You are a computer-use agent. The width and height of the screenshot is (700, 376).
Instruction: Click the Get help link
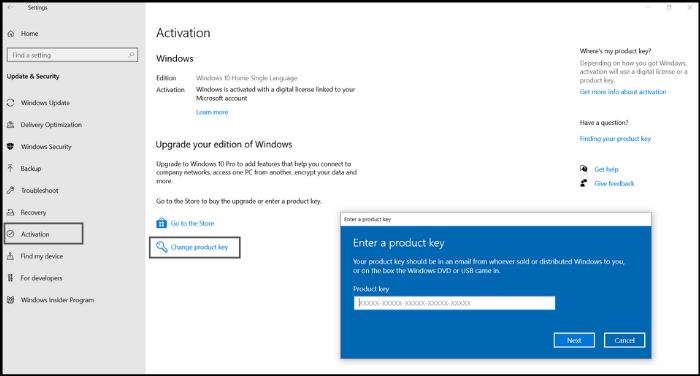coord(606,169)
